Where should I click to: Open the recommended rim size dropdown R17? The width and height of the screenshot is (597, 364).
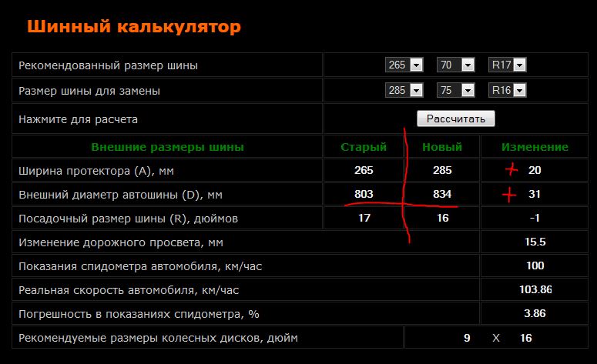coord(508,65)
